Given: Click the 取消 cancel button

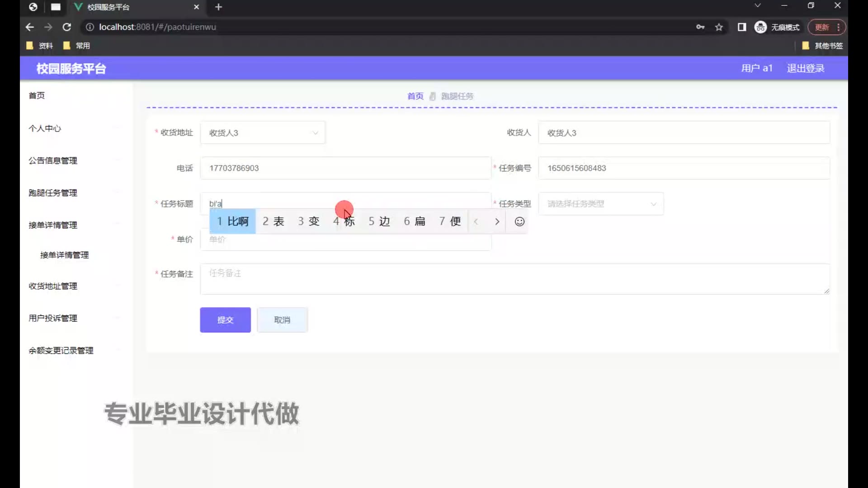Looking at the screenshot, I should click(x=282, y=320).
